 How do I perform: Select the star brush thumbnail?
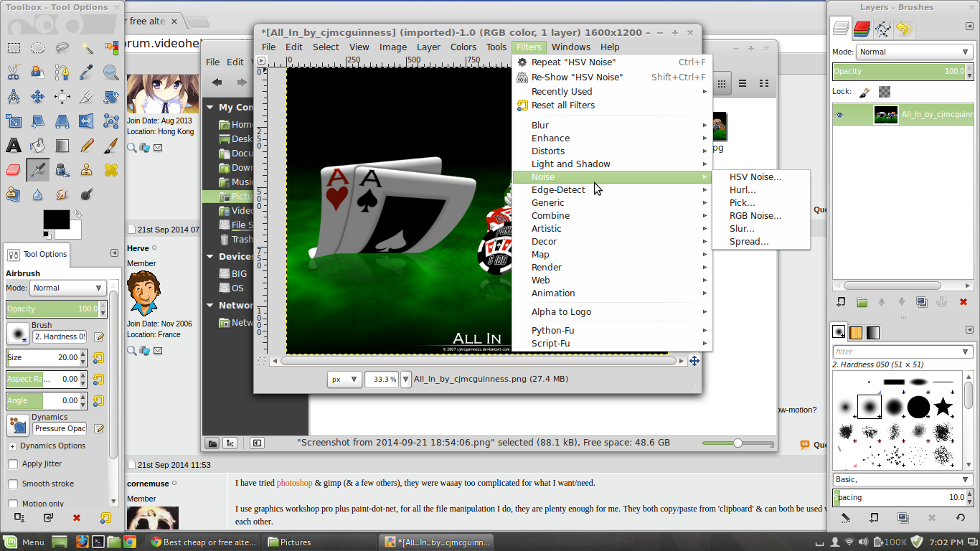(943, 408)
